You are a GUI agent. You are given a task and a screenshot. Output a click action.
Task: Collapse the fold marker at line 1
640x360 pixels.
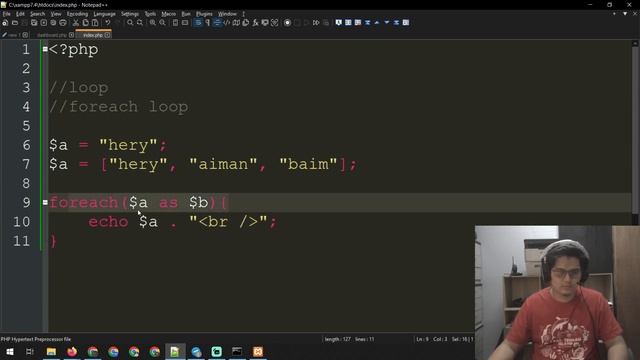pyautogui.click(x=45, y=49)
